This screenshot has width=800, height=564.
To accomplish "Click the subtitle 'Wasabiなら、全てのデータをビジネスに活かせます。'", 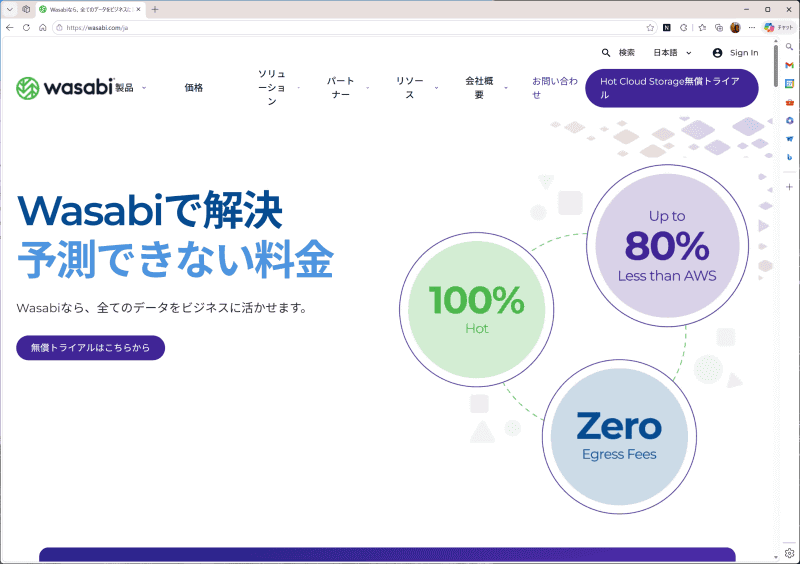I will tap(162, 308).
